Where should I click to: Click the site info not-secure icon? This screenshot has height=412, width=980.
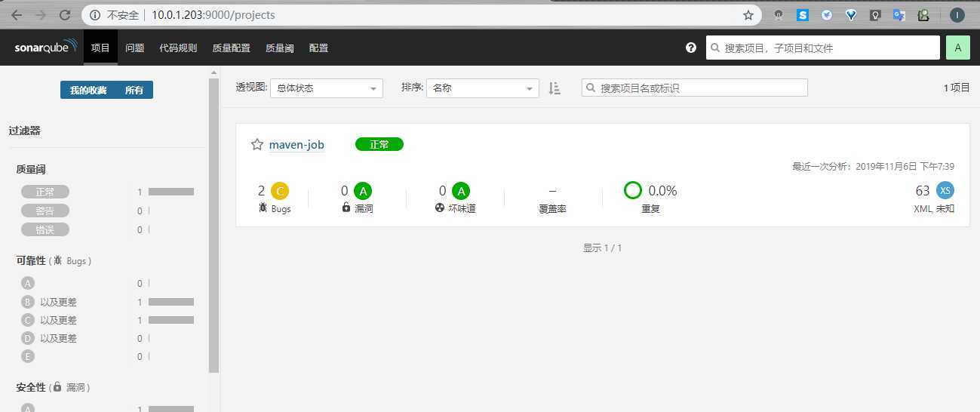pyautogui.click(x=95, y=14)
